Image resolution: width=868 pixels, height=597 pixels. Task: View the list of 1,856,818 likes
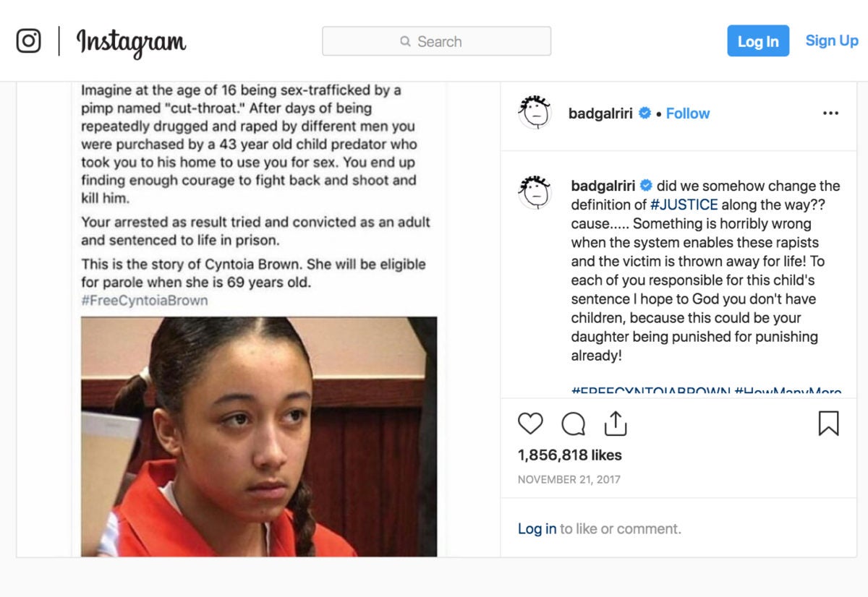pos(569,455)
